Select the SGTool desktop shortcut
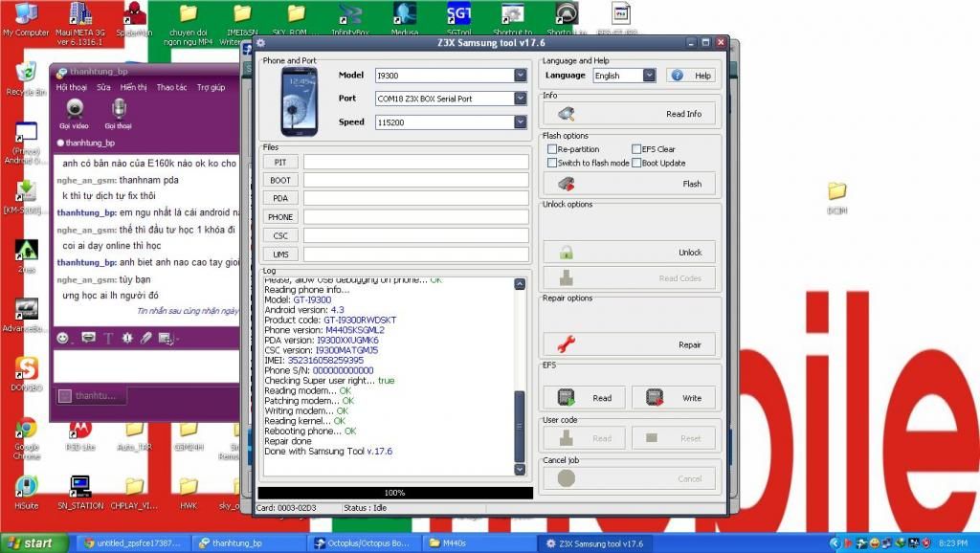The width and height of the screenshot is (980, 553). coord(458,19)
